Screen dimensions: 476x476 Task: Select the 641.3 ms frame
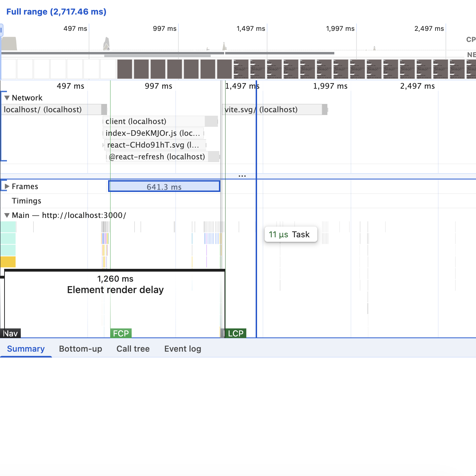pyautogui.click(x=164, y=187)
